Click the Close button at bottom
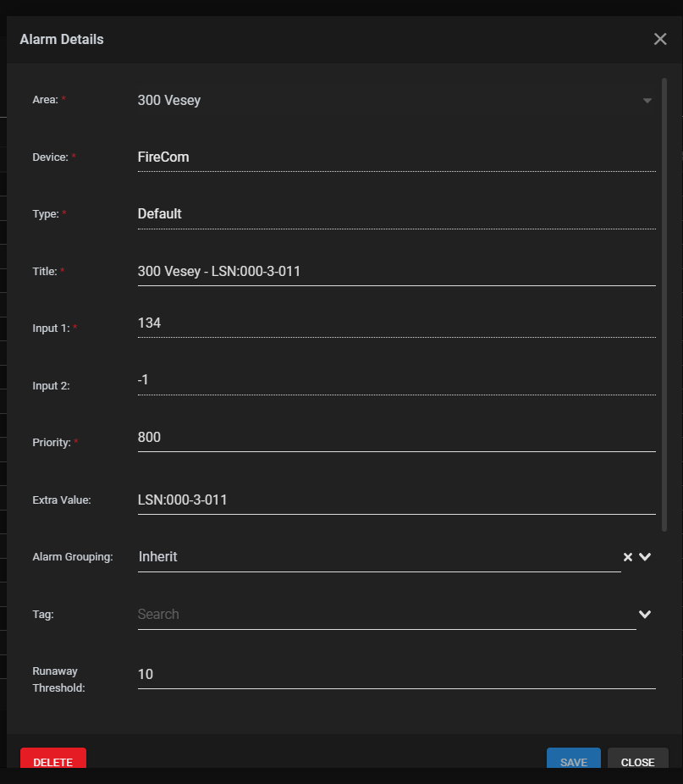Image resolution: width=683 pixels, height=784 pixels. [x=637, y=759]
